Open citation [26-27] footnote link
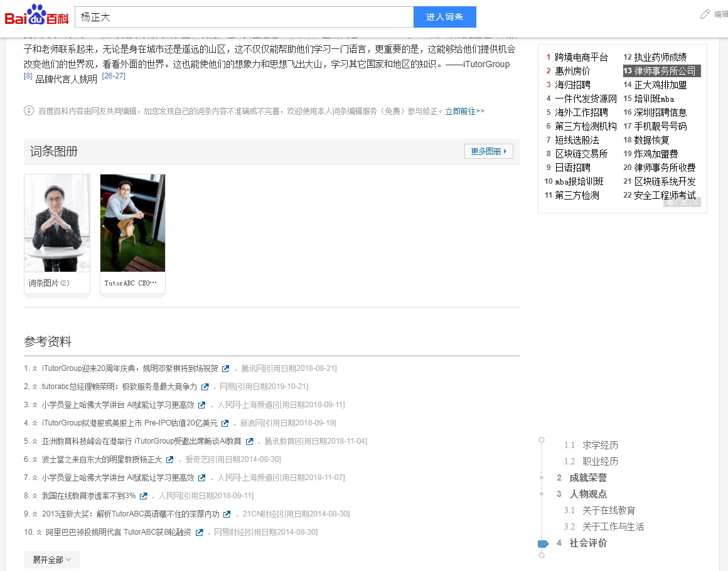728x571 pixels. (x=114, y=76)
